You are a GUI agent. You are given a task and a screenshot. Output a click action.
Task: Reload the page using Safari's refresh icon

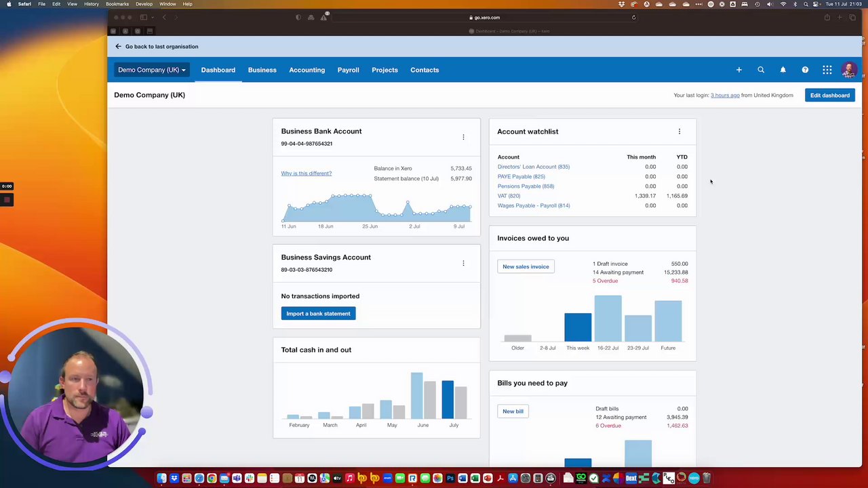click(634, 18)
